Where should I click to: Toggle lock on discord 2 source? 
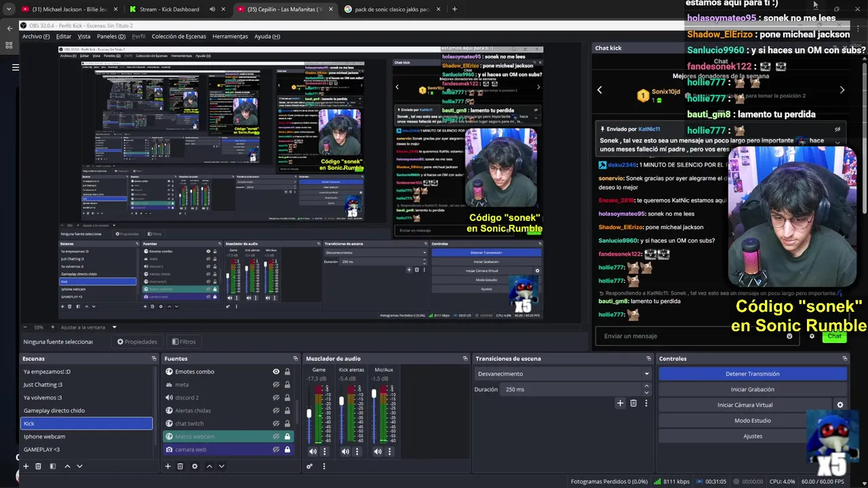(288, 397)
